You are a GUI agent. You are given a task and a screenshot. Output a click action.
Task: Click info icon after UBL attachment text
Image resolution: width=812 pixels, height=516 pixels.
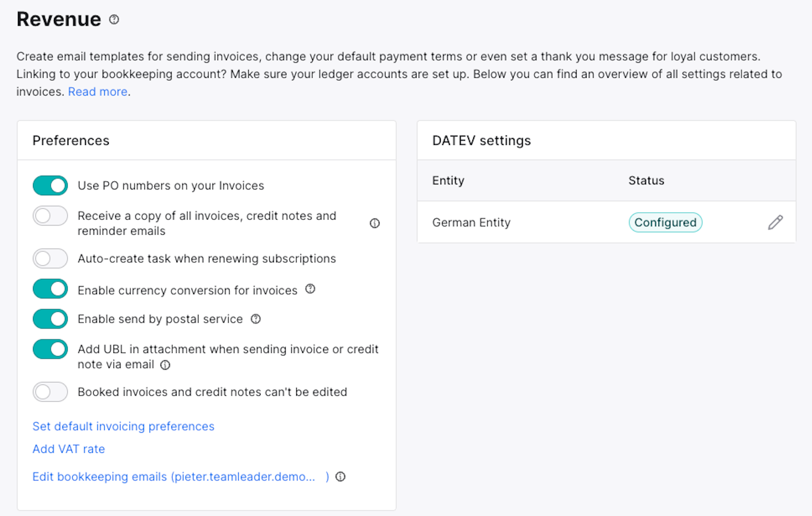pos(165,365)
